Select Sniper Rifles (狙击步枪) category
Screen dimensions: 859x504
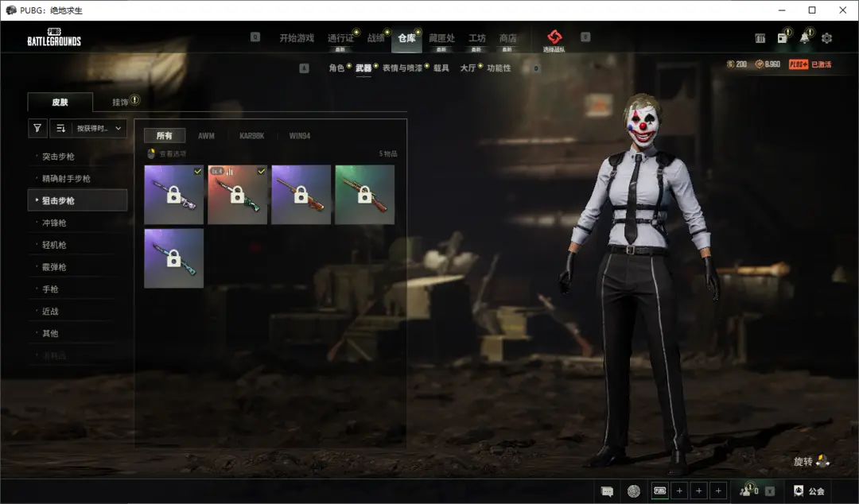[x=77, y=200]
